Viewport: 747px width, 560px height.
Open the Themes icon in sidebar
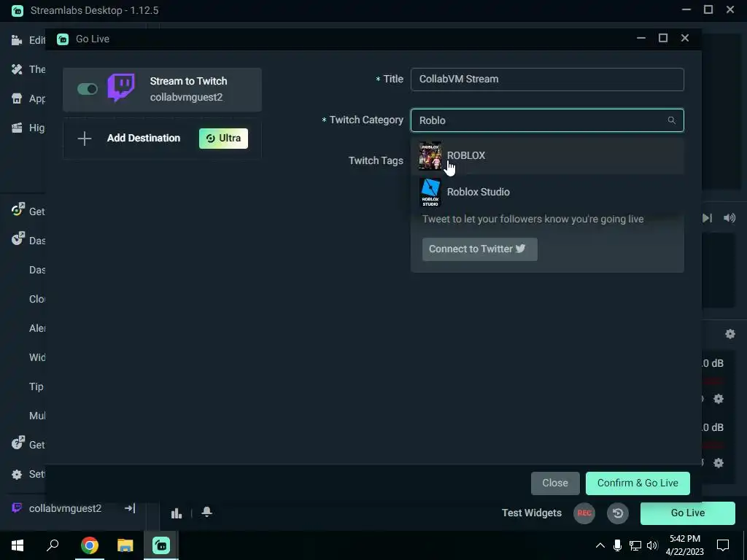pyautogui.click(x=17, y=69)
